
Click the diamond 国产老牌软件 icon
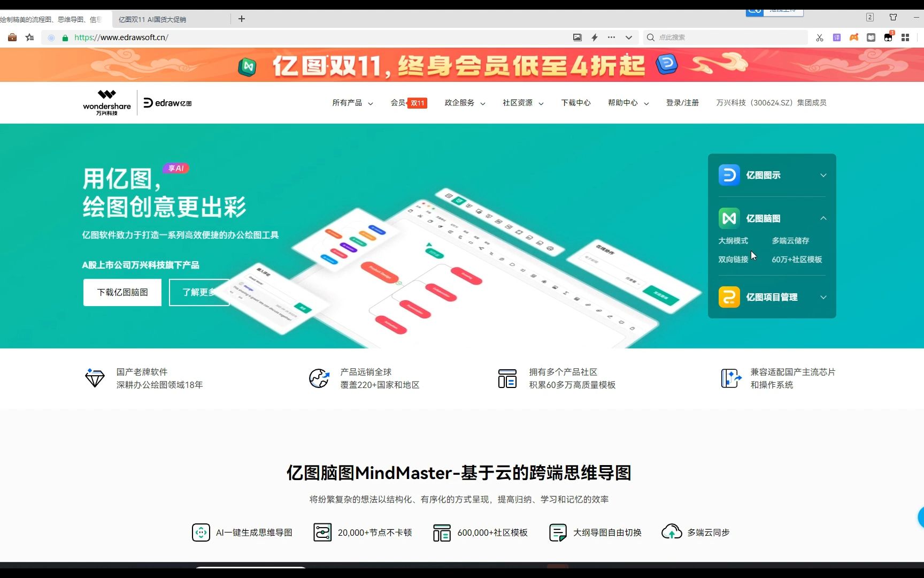(95, 378)
